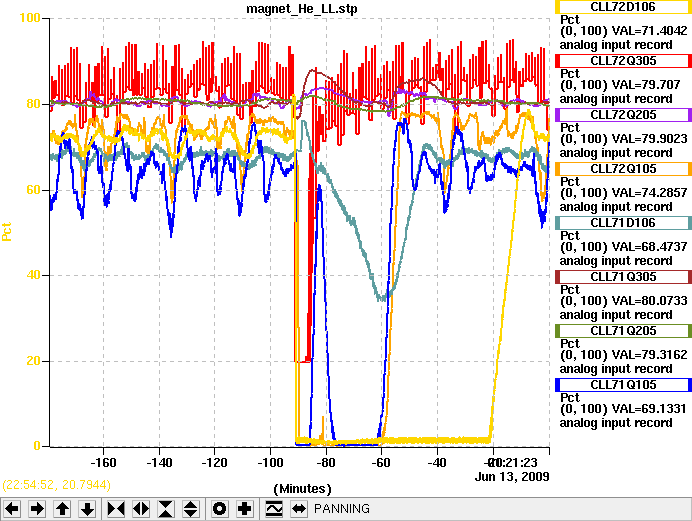This screenshot has width=692, height=521.
Task: Click the circle auto-scale toolbar icon
Action: tap(219, 509)
